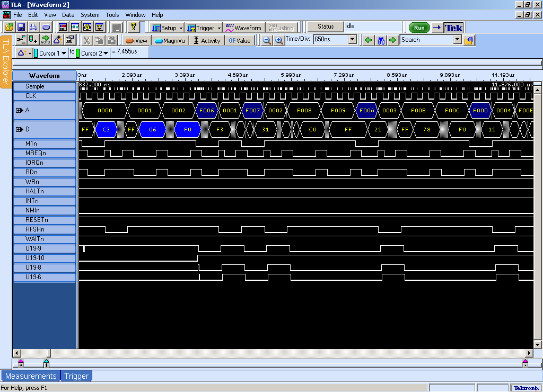This screenshot has height=392, width=543.
Task: Click the cursor 1 marker on overview bar
Action: point(46,363)
